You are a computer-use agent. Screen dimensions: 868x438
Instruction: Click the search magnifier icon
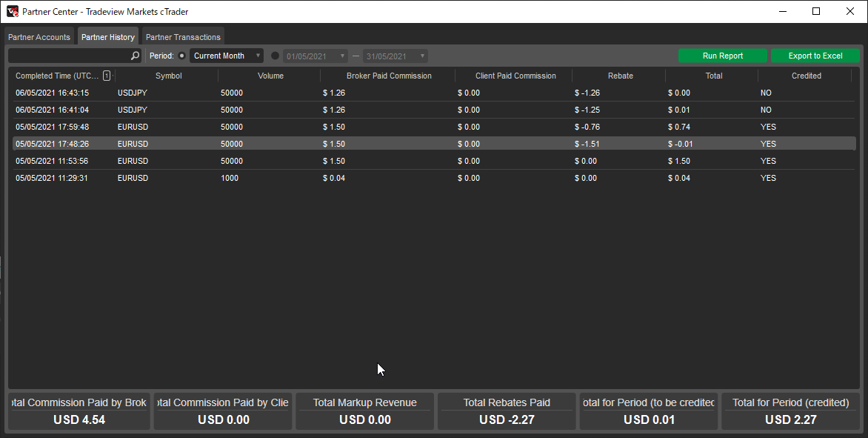[x=135, y=56]
